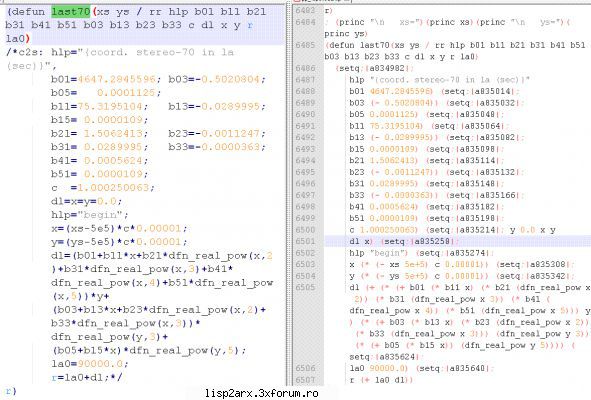
Task: Click the partially visible file tab at top
Action: 323,1
